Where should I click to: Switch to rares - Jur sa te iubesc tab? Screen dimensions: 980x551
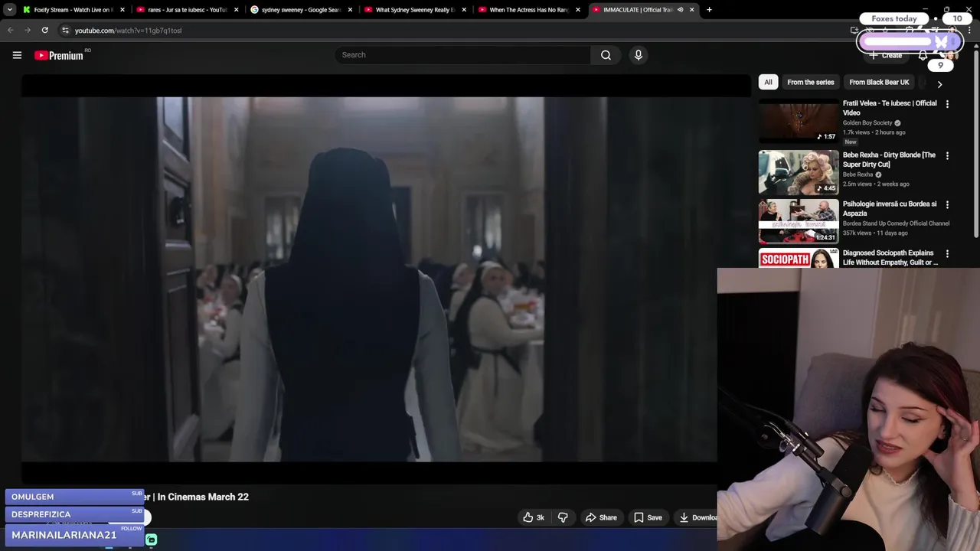[x=187, y=10]
